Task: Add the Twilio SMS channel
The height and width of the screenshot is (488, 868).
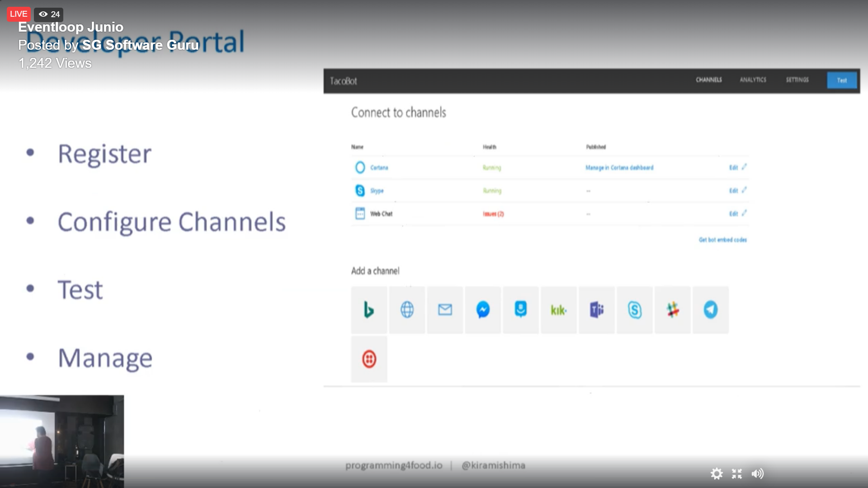Action: [x=369, y=359]
